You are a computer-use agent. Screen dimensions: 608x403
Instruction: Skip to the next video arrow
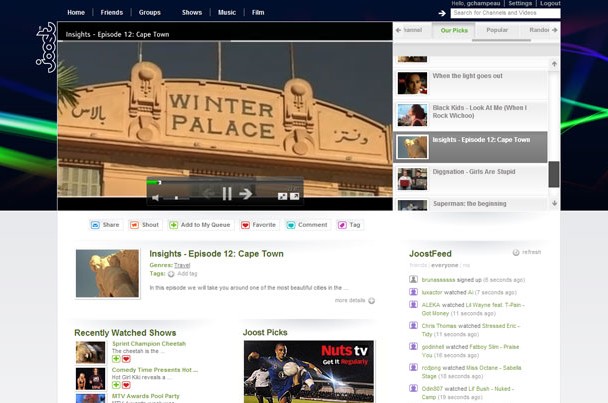click(x=246, y=194)
